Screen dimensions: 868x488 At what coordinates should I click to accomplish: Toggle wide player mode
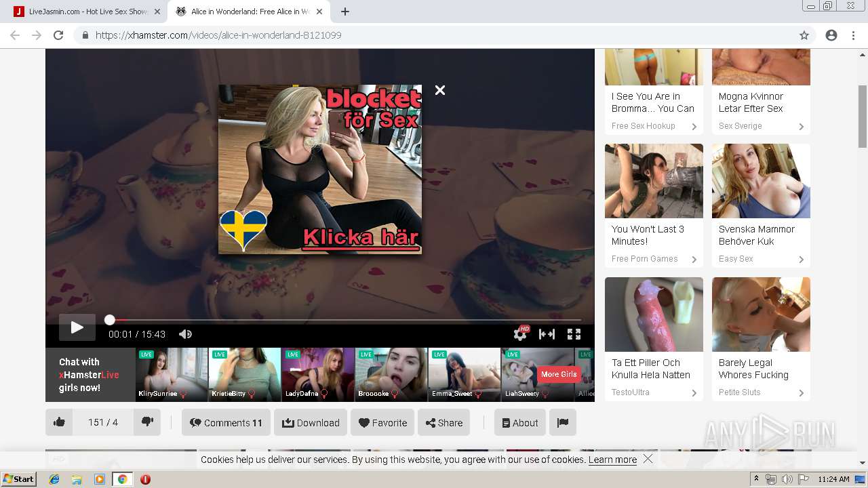(x=547, y=334)
